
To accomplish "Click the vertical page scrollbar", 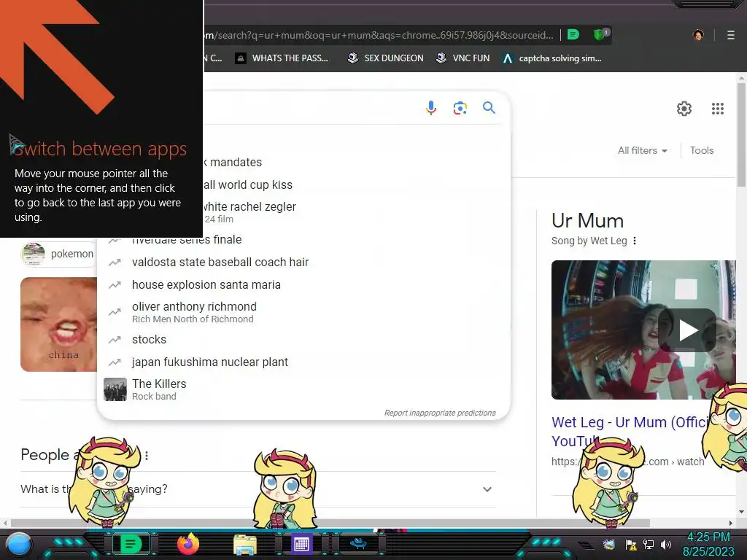I will [x=741, y=135].
